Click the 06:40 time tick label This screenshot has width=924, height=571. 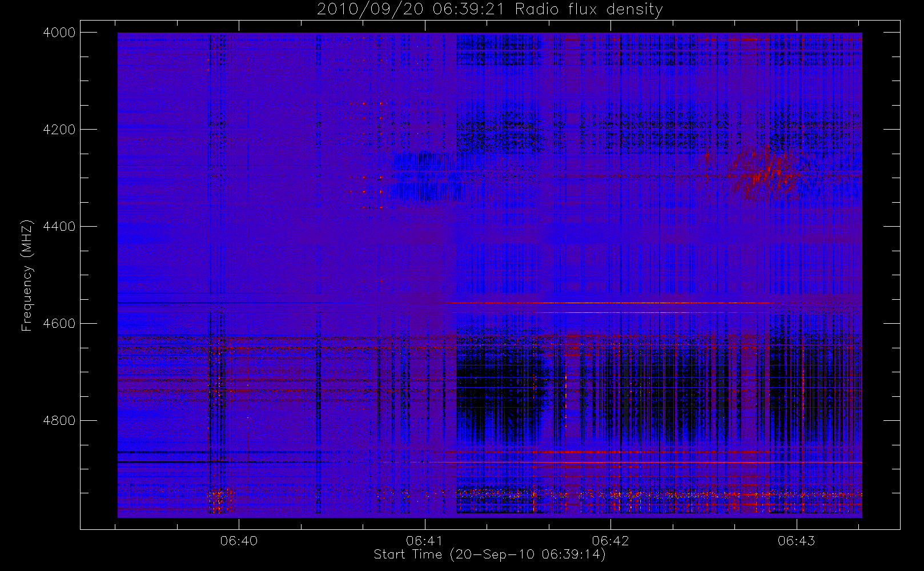pos(239,541)
